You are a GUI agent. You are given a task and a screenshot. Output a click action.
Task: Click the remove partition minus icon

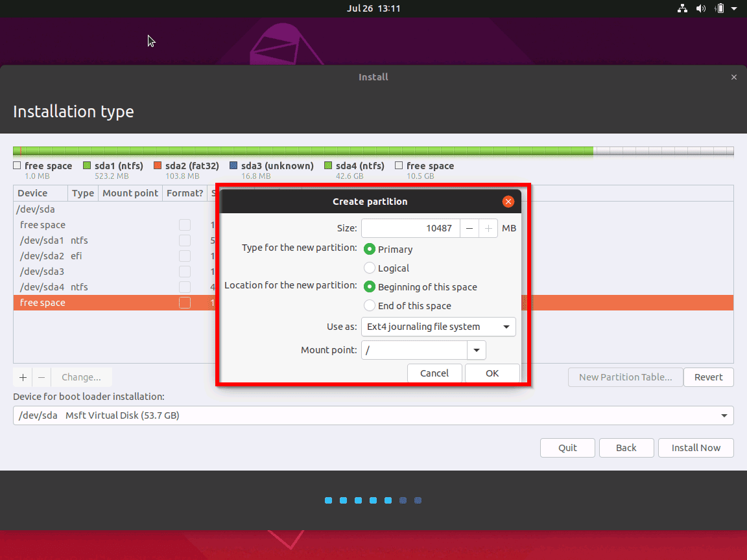(x=40, y=377)
